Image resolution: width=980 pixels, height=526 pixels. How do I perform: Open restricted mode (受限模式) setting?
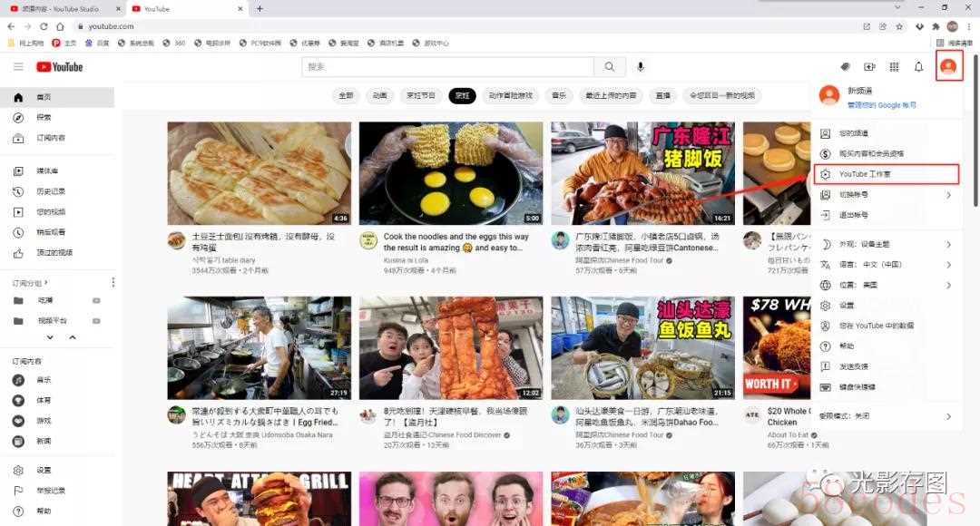click(x=885, y=416)
